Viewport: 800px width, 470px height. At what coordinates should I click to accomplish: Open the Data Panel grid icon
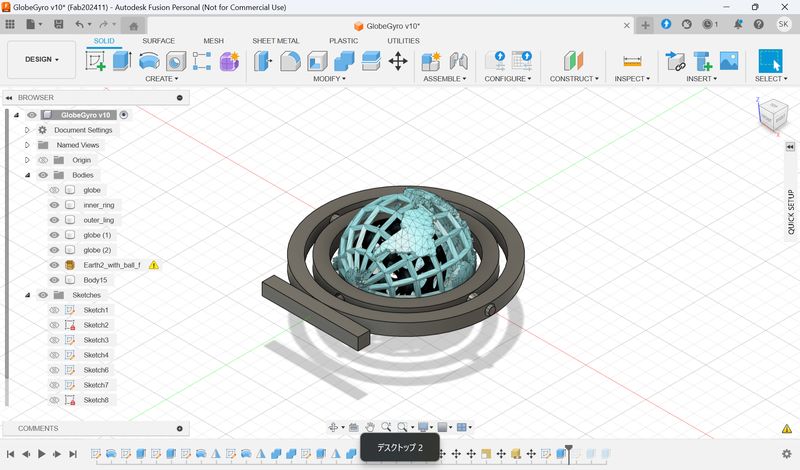click(10, 24)
